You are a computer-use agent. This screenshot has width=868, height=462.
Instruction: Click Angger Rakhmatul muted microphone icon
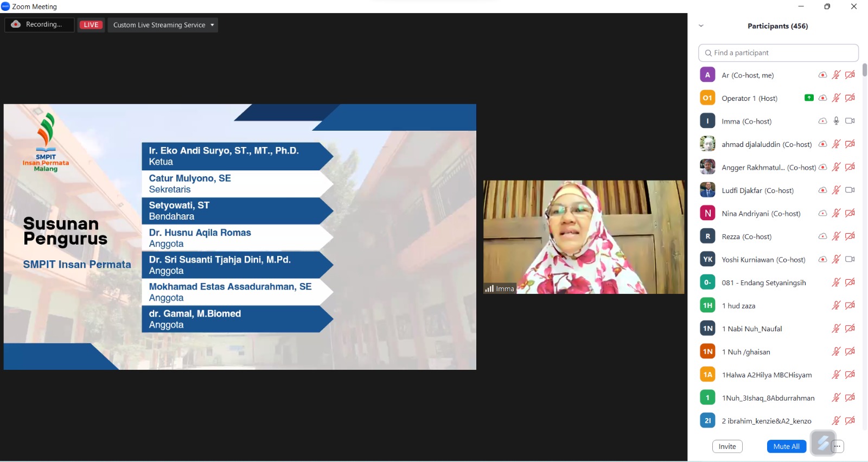[x=836, y=167]
